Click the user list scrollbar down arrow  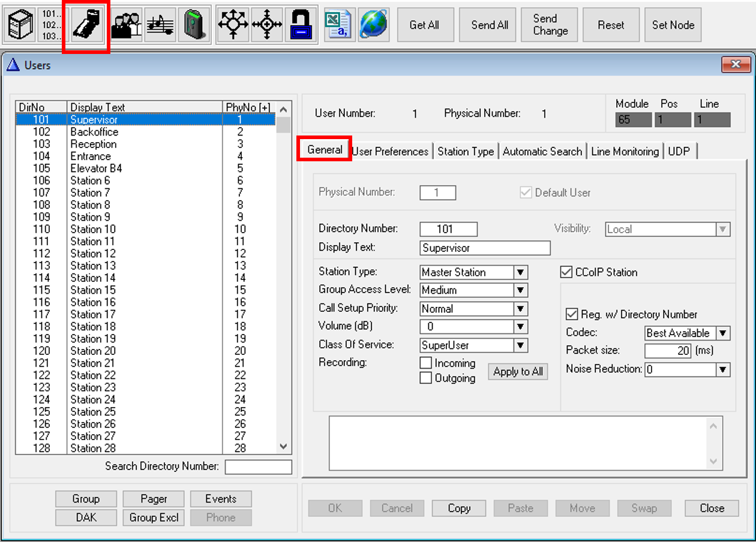coord(284,447)
